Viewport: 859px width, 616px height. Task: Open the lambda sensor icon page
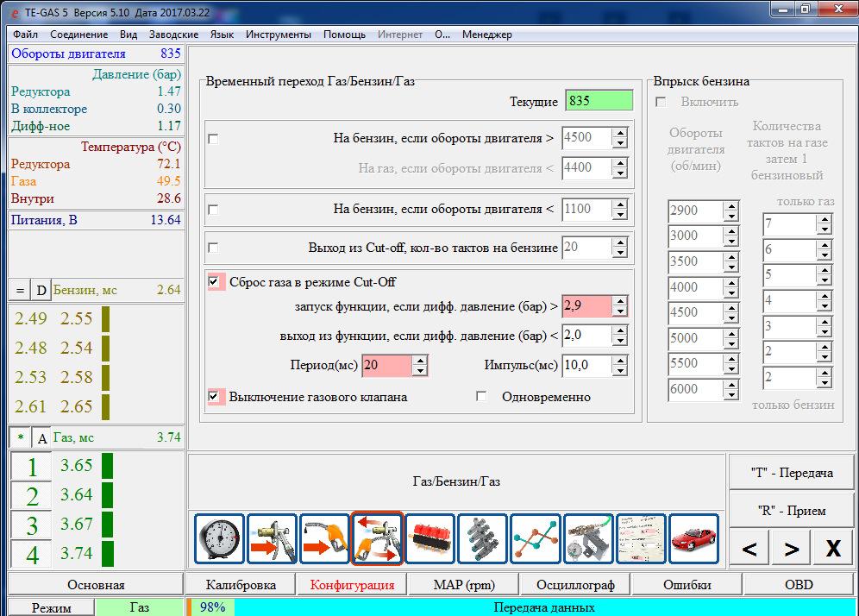pyautogui.click(x=588, y=539)
